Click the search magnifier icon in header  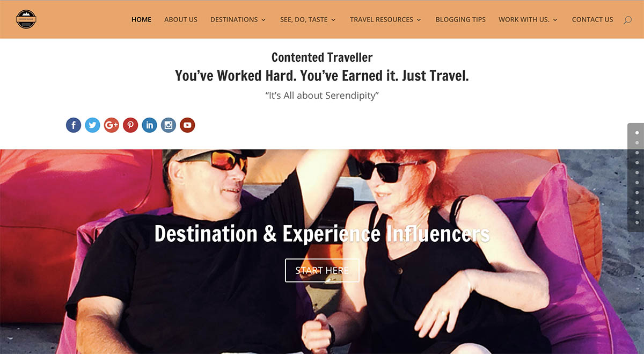pyautogui.click(x=627, y=20)
